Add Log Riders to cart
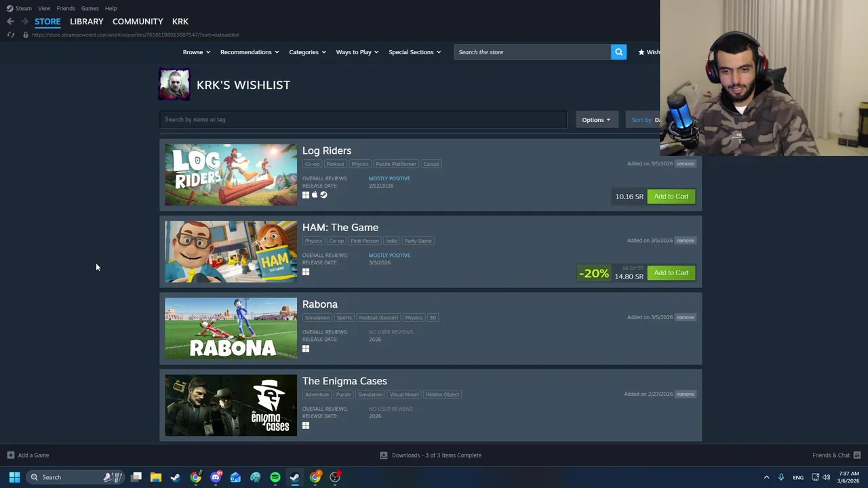The width and height of the screenshot is (868, 488). 671,197
